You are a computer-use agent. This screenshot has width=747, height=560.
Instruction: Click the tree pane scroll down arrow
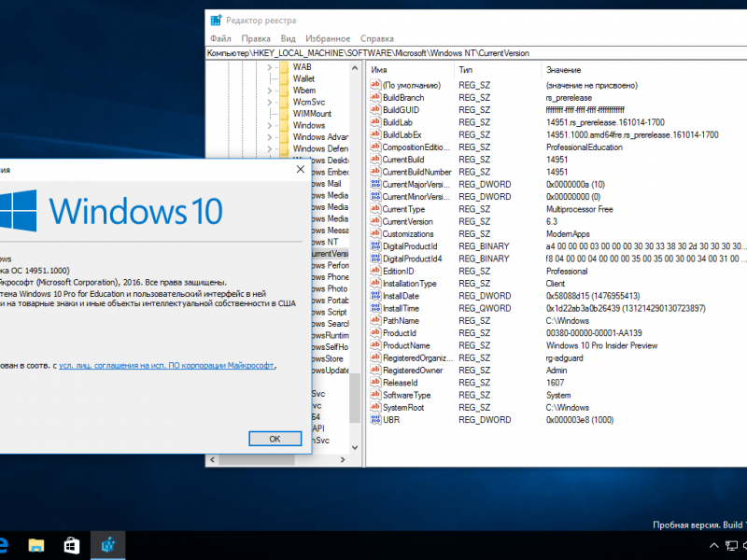tap(355, 447)
